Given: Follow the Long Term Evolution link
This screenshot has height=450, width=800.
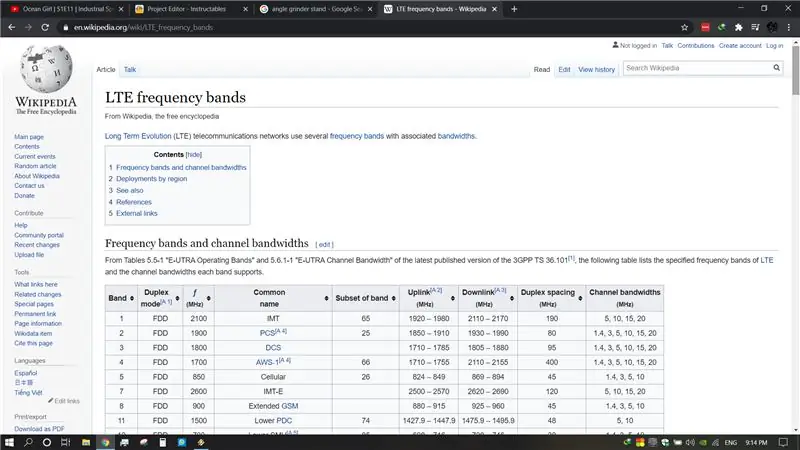Looking at the screenshot, I should click(x=138, y=136).
